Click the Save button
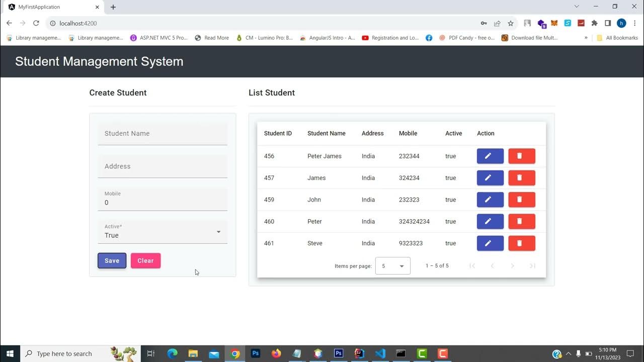Viewport: 644px width, 362px height. point(112,260)
